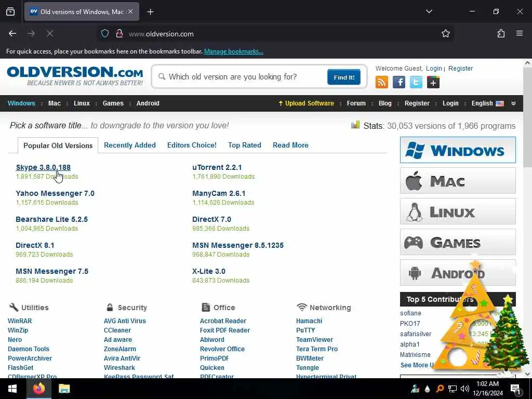Click the Android category banner

(458, 272)
